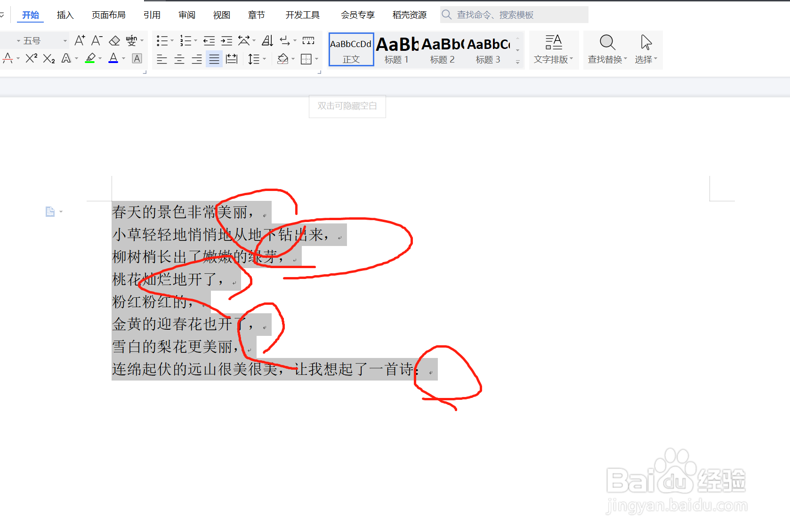Open the shading fill color dropdown
Screen dimensions: 790x532
pos(293,59)
